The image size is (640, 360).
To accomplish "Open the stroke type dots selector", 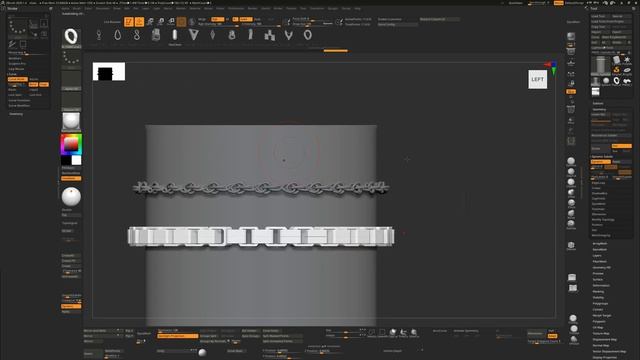I will tap(71, 59).
